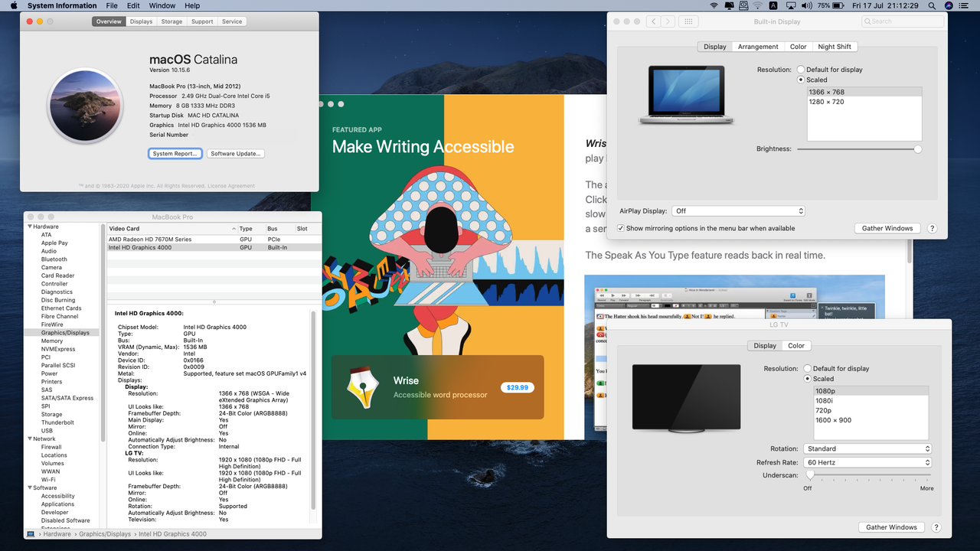Select Scaled in Built-in Display window
The height and width of the screenshot is (551, 980).
tap(801, 80)
